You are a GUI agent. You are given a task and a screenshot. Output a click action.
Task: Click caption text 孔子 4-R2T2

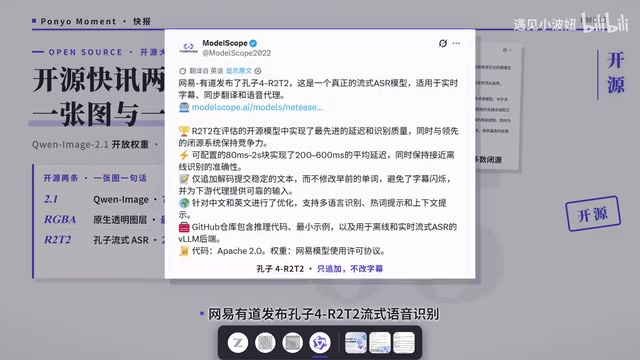(280, 269)
